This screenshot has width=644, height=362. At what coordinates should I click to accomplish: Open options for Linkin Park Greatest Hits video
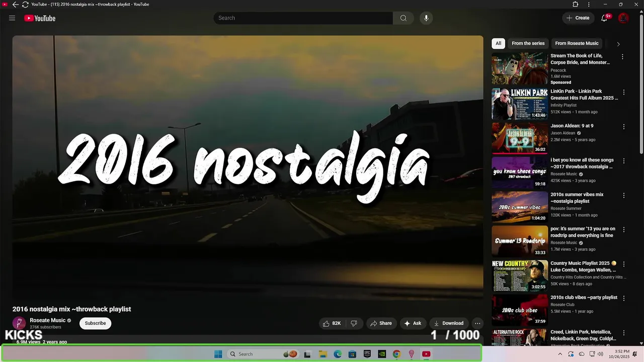[x=624, y=93]
